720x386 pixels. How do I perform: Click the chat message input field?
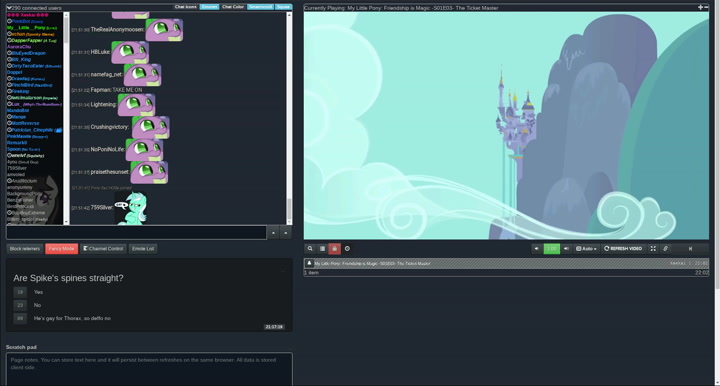pyautogui.click(x=136, y=232)
